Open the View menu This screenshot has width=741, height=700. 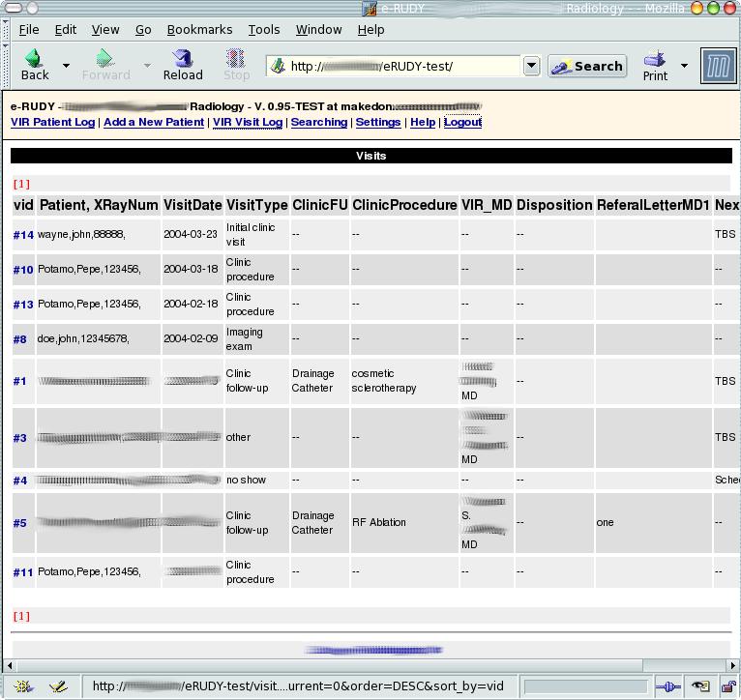[105, 30]
